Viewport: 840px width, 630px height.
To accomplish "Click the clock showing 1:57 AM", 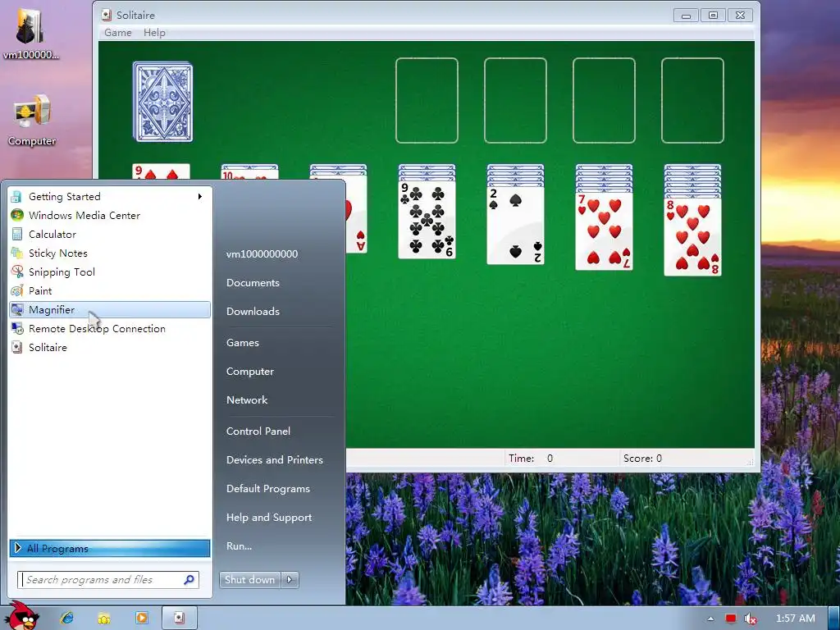I will (x=796, y=619).
